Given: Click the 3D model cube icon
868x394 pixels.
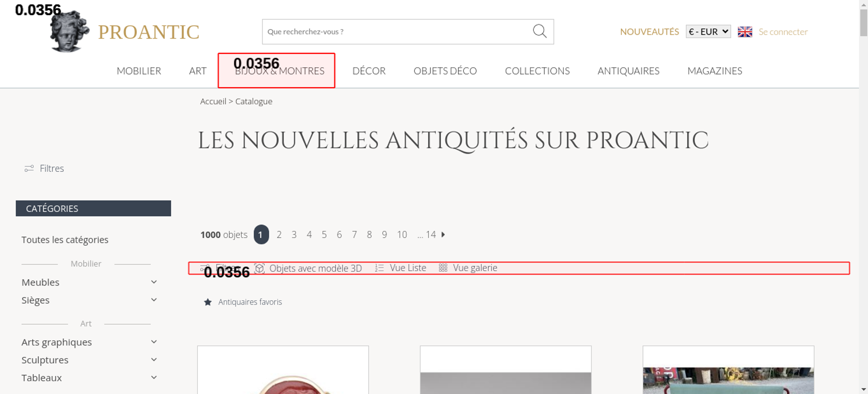Looking at the screenshot, I should pyautogui.click(x=260, y=268).
